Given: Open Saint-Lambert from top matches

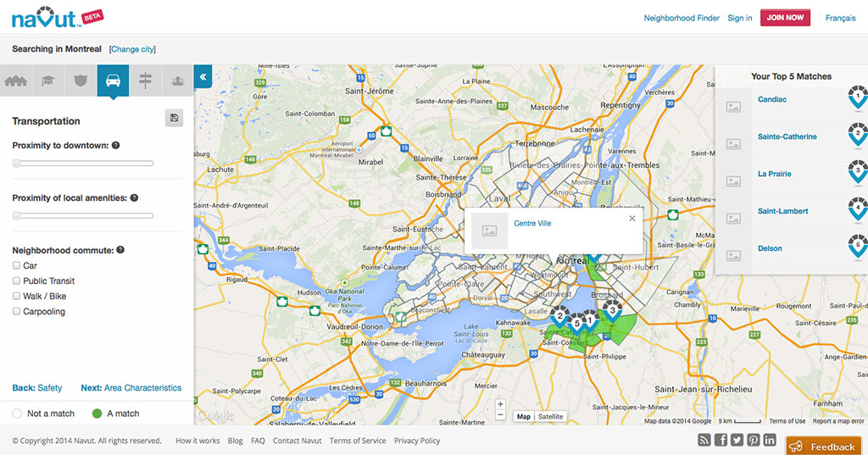Looking at the screenshot, I should (x=782, y=211).
